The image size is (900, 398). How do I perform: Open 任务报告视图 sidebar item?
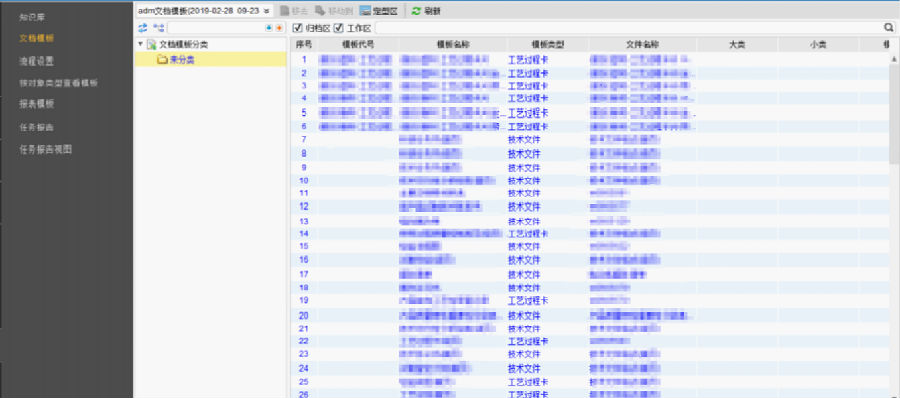point(46,149)
